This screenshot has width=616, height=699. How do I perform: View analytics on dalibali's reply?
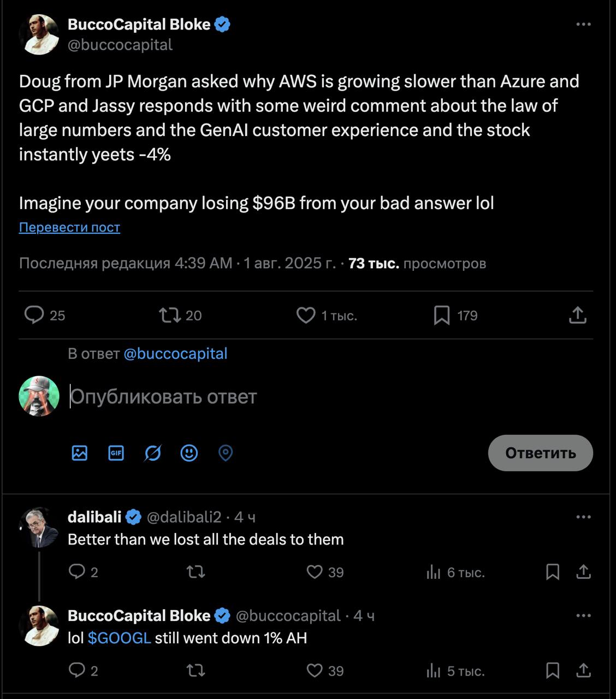coord(434,572)
